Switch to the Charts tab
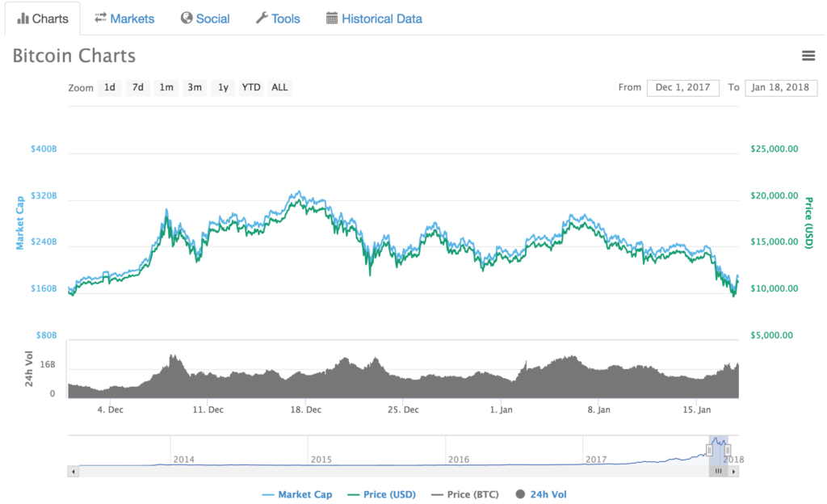Screen dimensions: 827x504 tap(43, 19)
